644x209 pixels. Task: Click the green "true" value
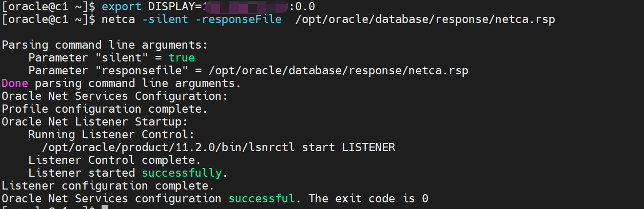182,58
